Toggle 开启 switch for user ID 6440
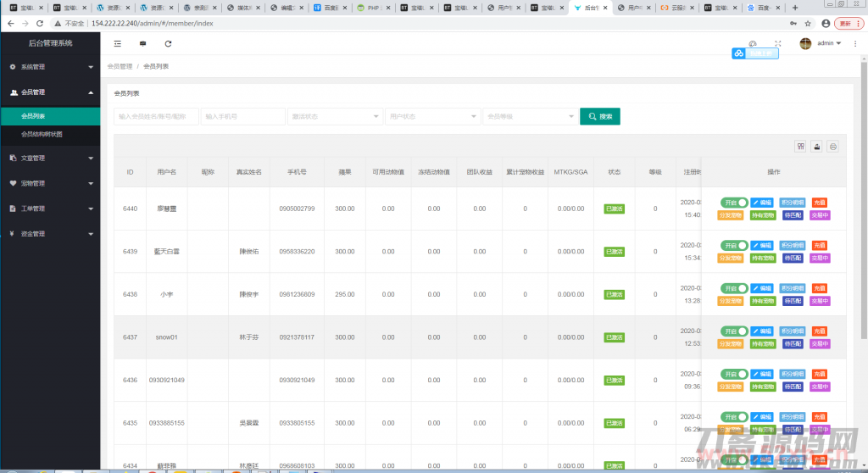This screenshot has height=473, width=868. [734, 203]
